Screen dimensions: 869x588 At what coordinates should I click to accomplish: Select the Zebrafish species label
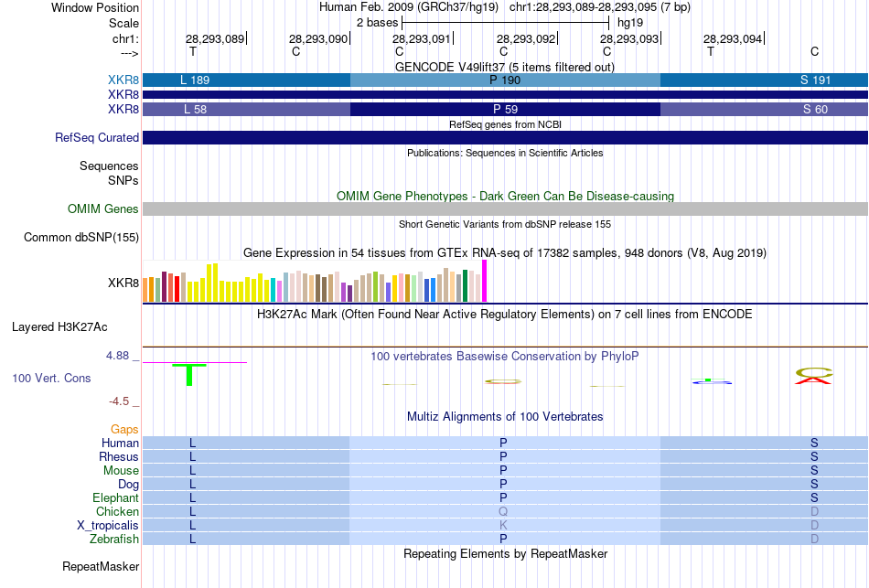tap(114, 539)
